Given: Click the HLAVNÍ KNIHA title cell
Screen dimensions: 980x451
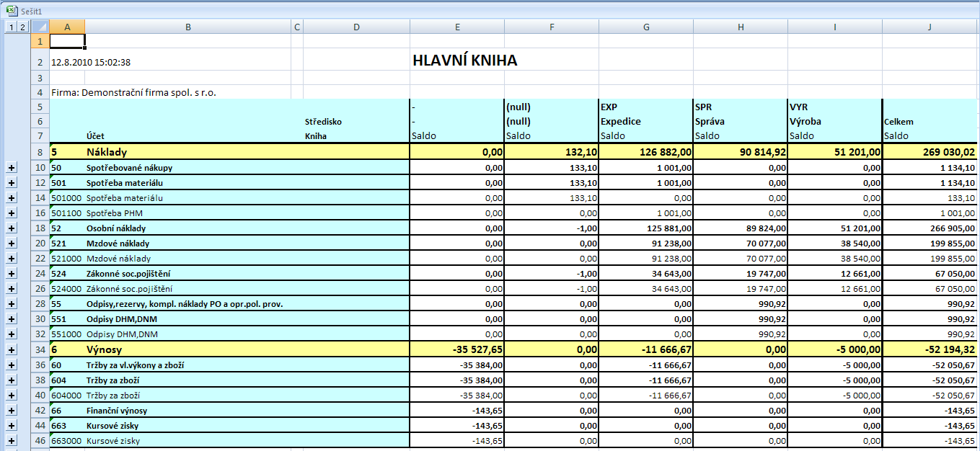Looking at the screenshot, I should 464,61.
